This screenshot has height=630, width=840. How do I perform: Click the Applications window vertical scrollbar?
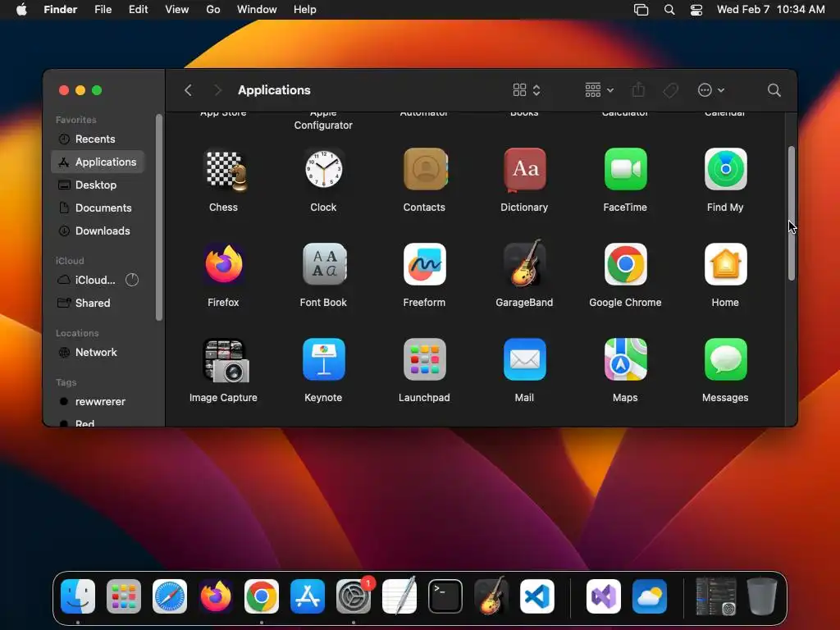point(792,213)
